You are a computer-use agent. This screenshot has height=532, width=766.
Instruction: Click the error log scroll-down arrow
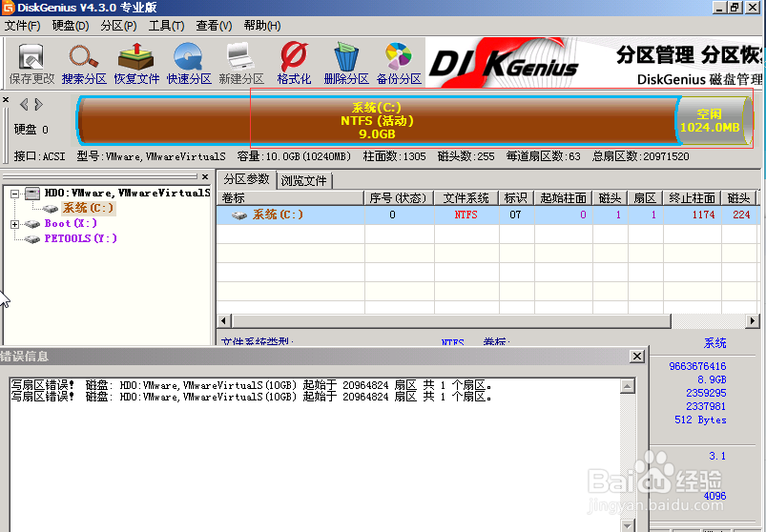point(628,525)
